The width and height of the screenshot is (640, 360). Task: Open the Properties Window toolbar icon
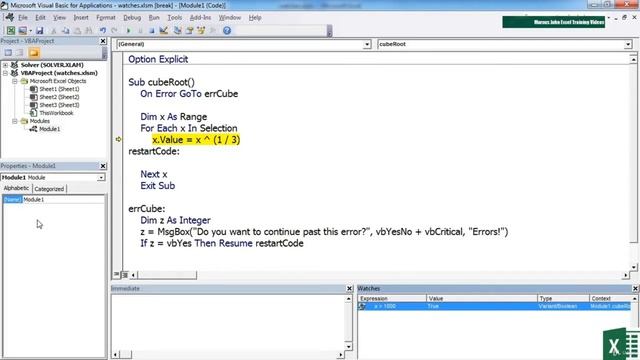(189, 31)
